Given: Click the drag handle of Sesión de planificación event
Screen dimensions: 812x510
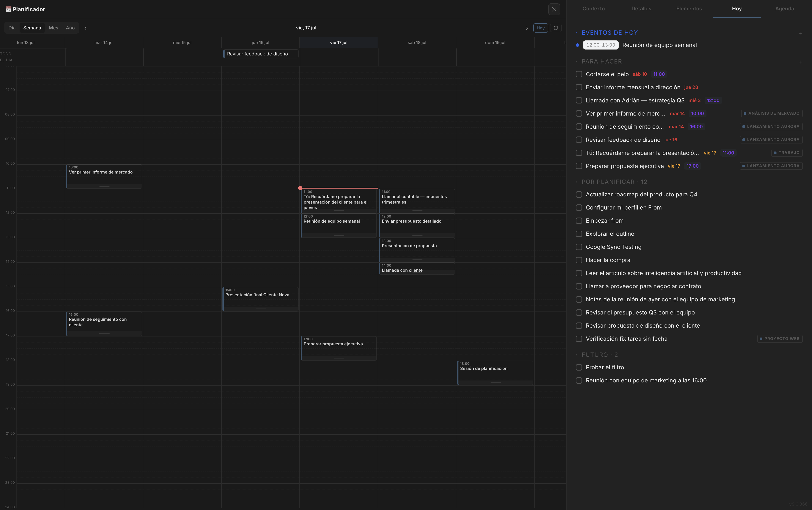Looking at the screenshot, I should tap(495, 383).
